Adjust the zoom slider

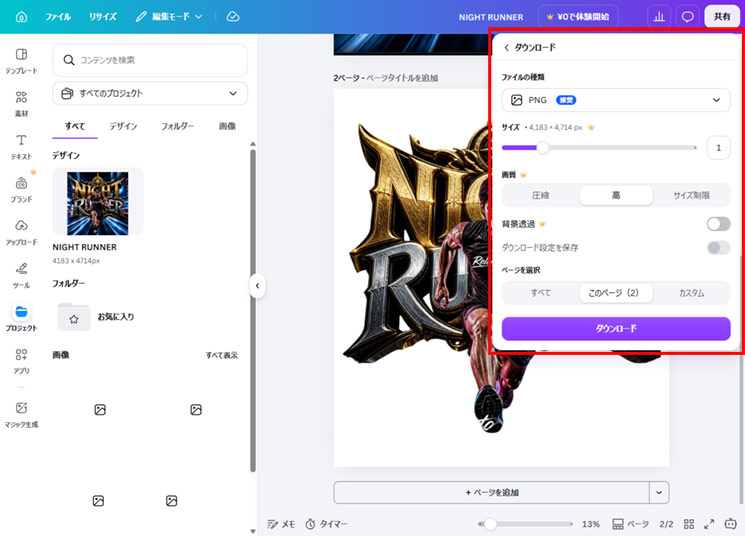pyautogui.click(x=525, y=524)
